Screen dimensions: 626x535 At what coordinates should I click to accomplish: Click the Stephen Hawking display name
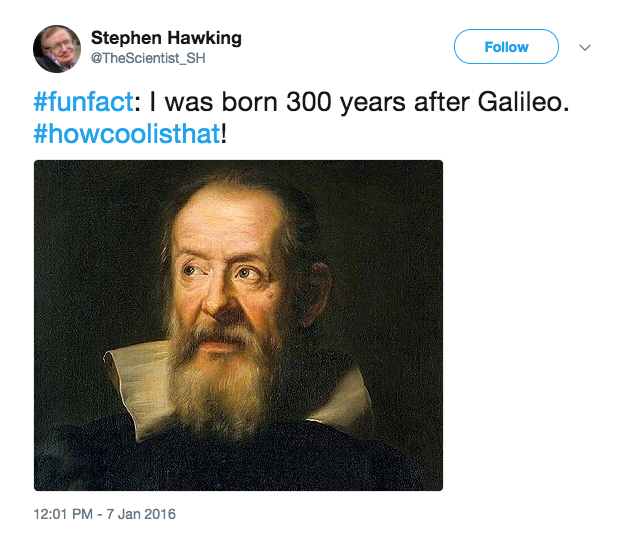166,38
